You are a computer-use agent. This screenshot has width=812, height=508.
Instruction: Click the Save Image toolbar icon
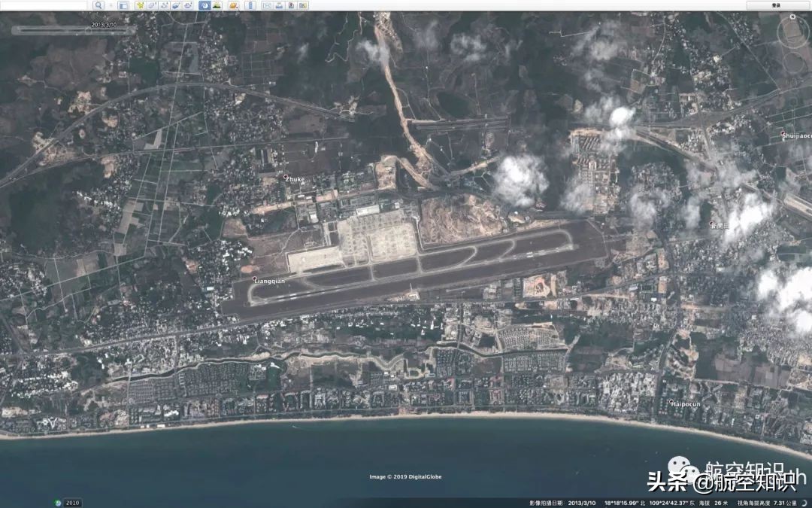[x=291, y=5]
